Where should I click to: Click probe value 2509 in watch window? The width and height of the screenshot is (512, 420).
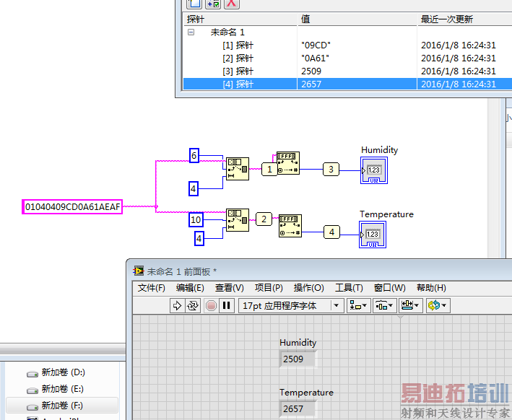pos(311,71)
